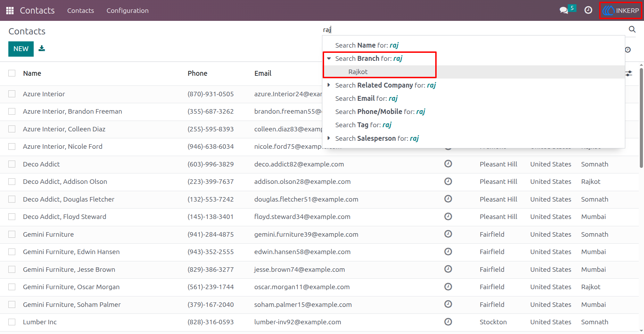Image resolution: width=644 pixels, height=334 pixels.
Task: Select checkbox for Gemini Furniture, Jesse Brown
Action: click(12, 269)
